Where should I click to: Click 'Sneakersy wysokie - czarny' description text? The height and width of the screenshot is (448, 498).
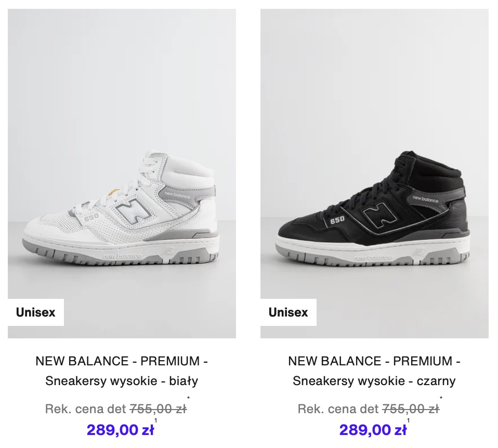(374, 380)
